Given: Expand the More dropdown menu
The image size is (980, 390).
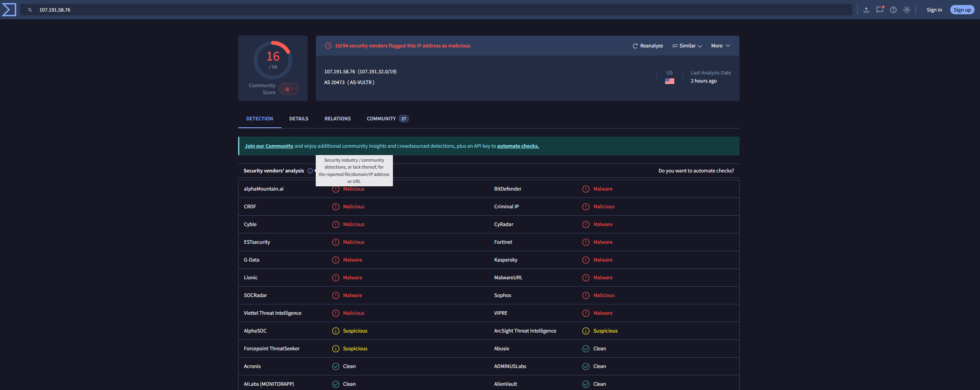Looking at the screenshot, I should point(721,46).
